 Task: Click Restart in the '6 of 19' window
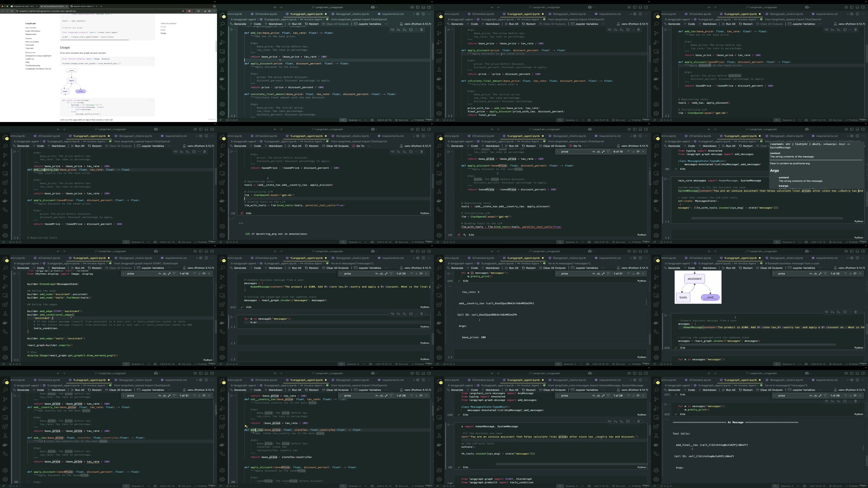point(529,146)
